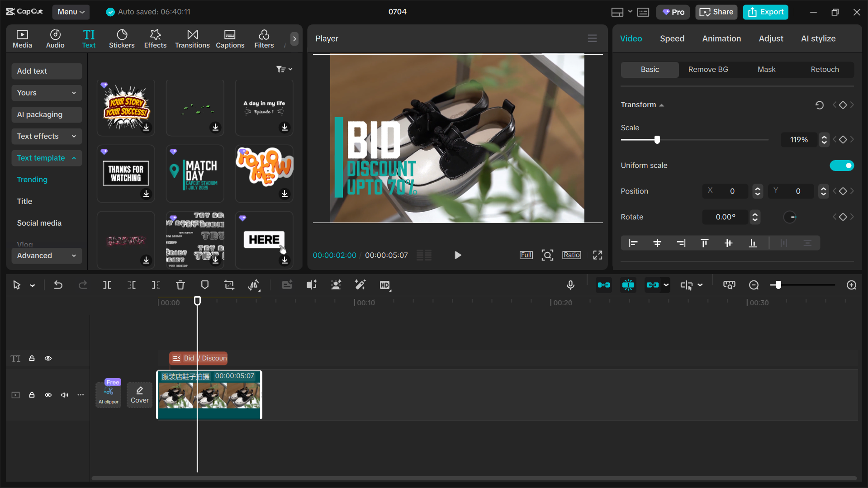Open the Transitions panel
868x488 pixels.
[x=192, y=38]
